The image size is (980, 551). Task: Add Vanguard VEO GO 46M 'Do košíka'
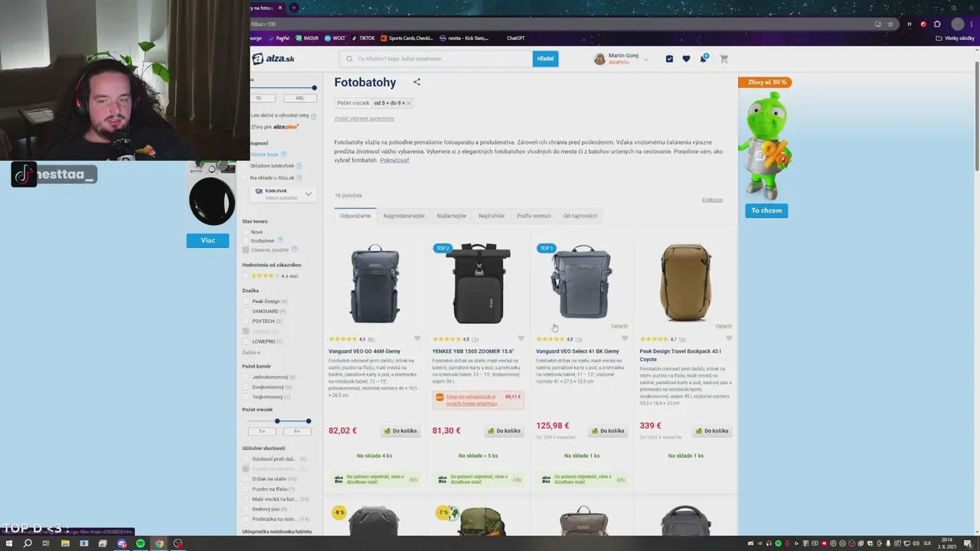pos(400,431)
